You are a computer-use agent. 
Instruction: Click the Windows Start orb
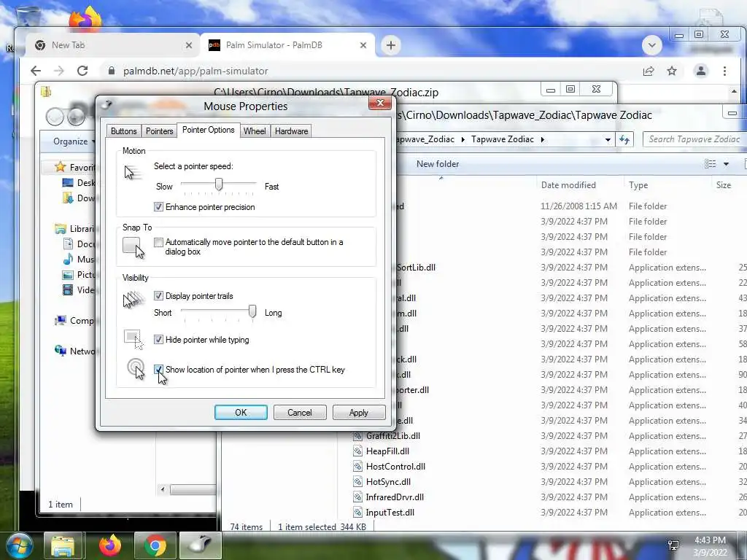(x=19, y=545)
